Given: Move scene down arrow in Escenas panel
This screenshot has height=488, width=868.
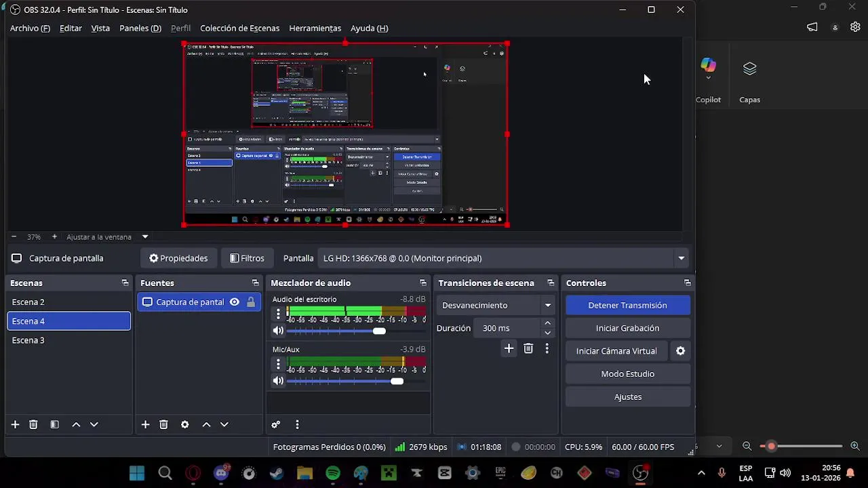Looking at the screenshot, I should pyautogui.click(x=94, y=424).
